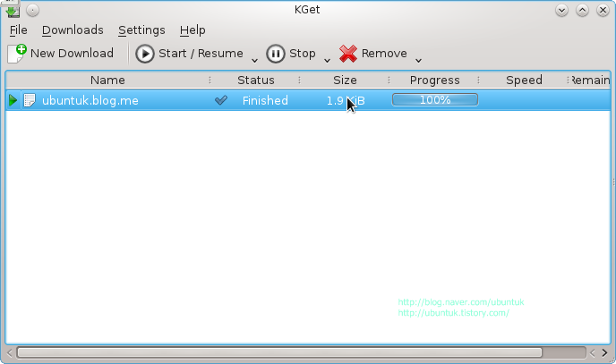Click the Stop button label
The width and height of the screenshot is (616, 364).
[x=302, y=54]
